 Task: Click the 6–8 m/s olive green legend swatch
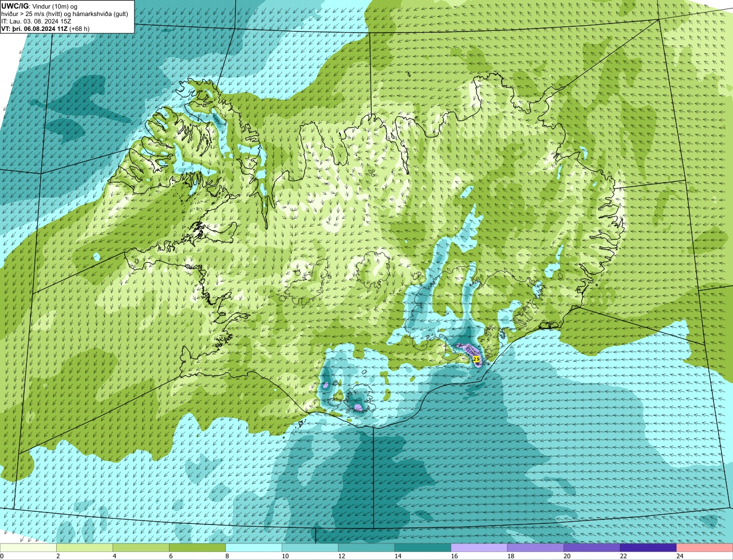(x=198, y=548)
